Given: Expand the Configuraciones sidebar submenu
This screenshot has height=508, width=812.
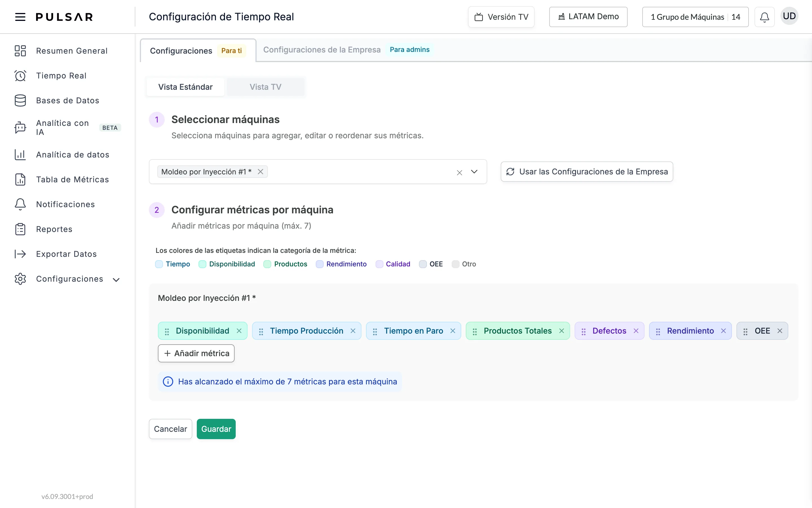Looking at the screenshot, I should [x=116, y=279].
